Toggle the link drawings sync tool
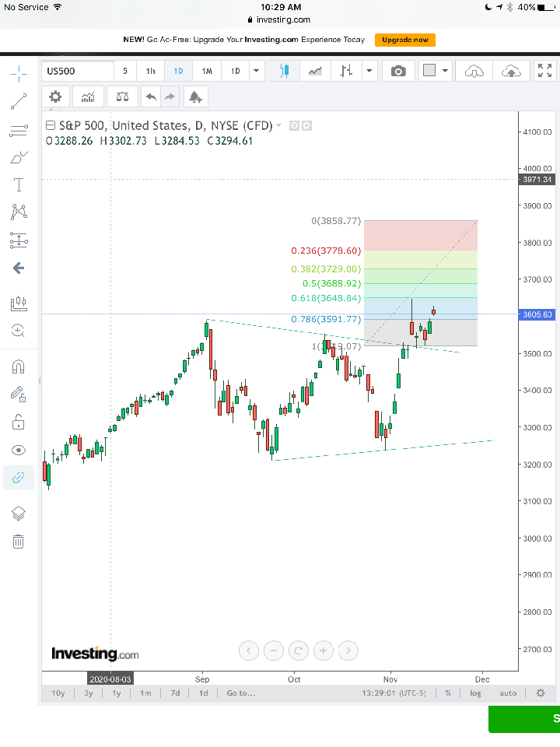 [19, 477]
